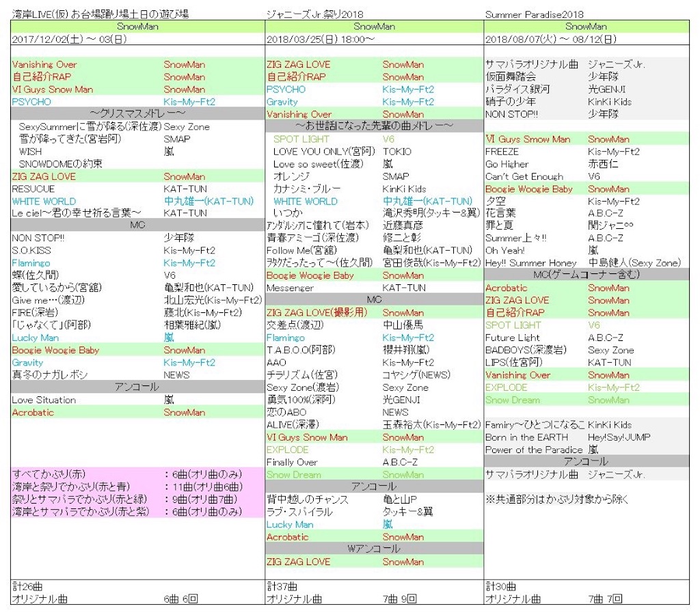Viewport: 700px width, 615px height.
Task: Select 'SexySummerに雪が降る(深佐渡)' cell
Action: coord(90,126)
